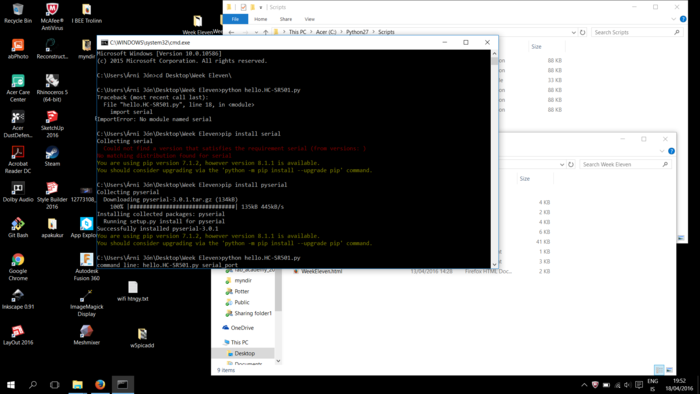The width and height of the screenshot is (700, 394).
Task: Open the Share ribbon tab in Scripts window
Action: (x=286, y=19)
